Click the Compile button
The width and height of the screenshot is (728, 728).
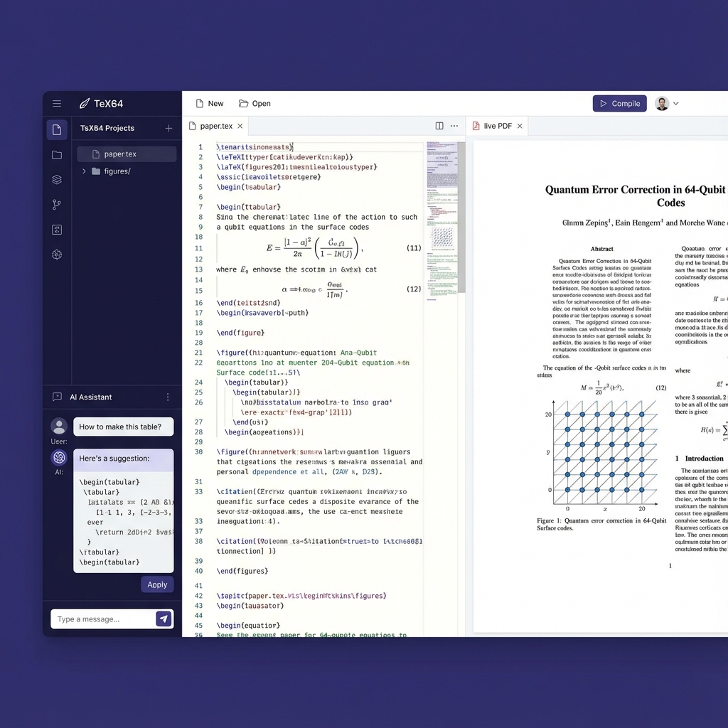pos(619,103)
